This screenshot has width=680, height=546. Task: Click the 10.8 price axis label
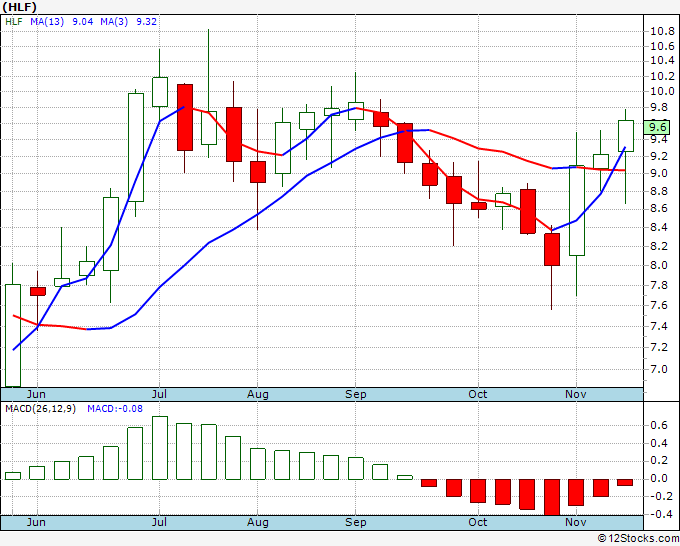click(662, 32)
